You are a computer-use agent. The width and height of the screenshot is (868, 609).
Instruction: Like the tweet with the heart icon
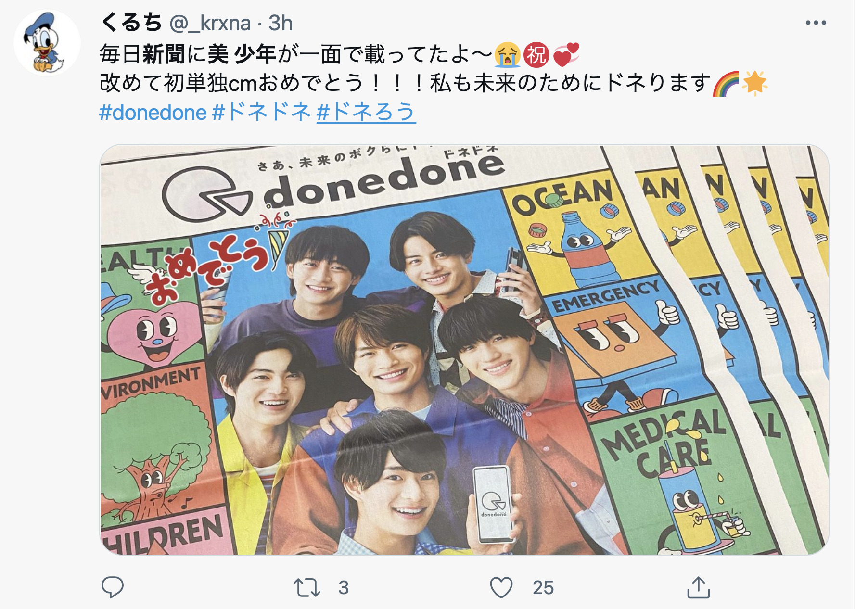click(x=501, y=587)
